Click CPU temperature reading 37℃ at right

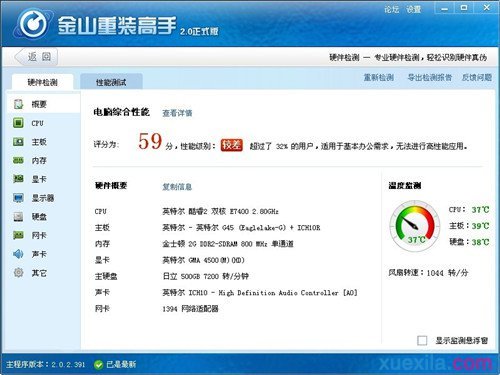pos(480,210)
